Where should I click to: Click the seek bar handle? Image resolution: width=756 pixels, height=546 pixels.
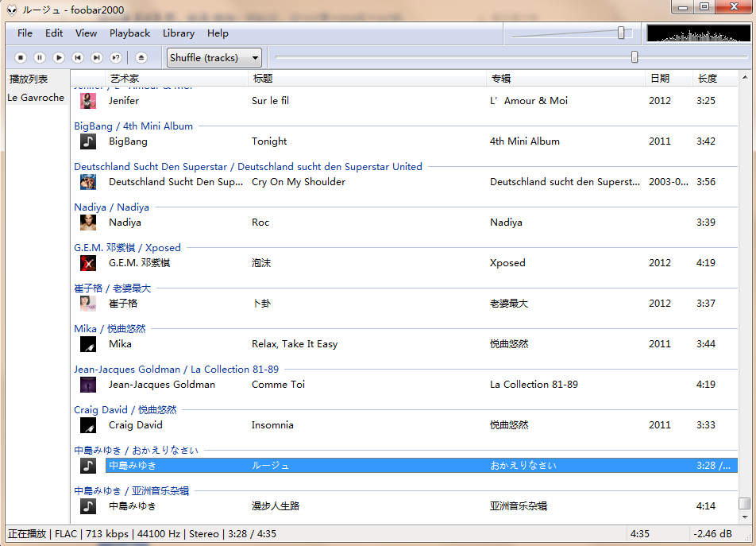(634, 57)
